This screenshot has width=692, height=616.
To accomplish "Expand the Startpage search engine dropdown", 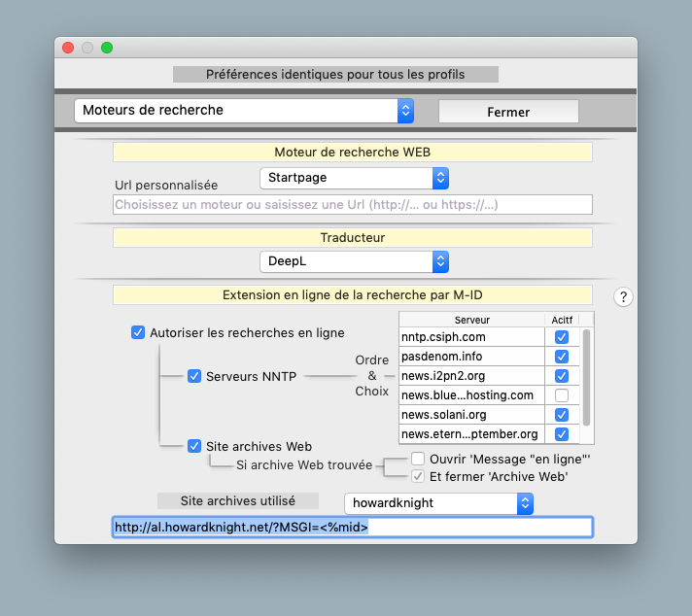I will click(x=354, y=178).
